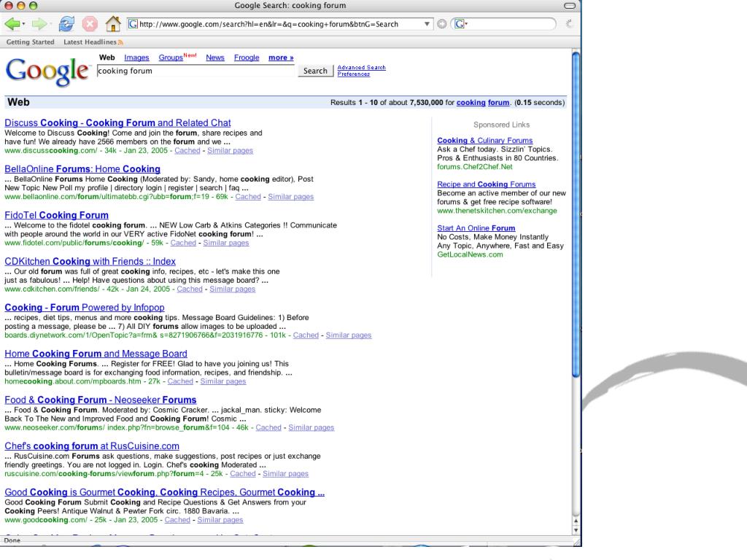
Task: Open the Back button history dropdown arrow
Action: coord(24,24)
